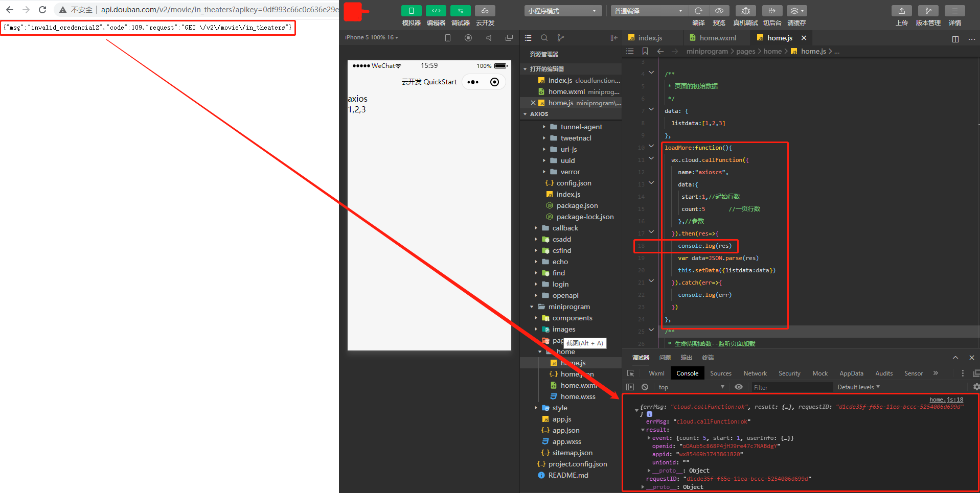Click the clear console icon
Screen dimensions: 980x493
645,387
